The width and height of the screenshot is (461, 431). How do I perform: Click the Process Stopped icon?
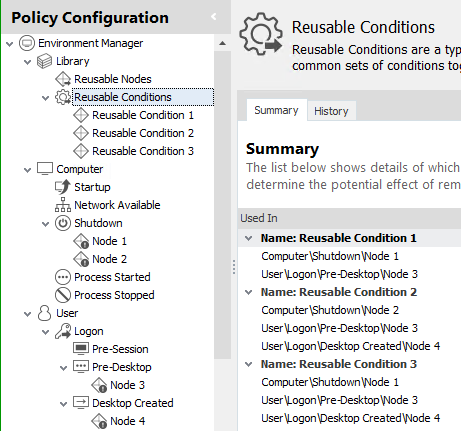tap(63, 295)
